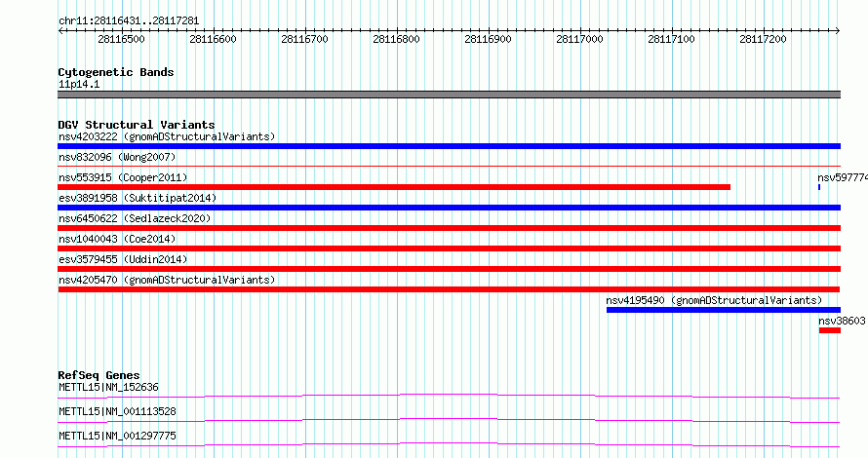Click the nsv4205470 gnomAD variant label
The image size is (868, 458).
[x=167, y=280]
